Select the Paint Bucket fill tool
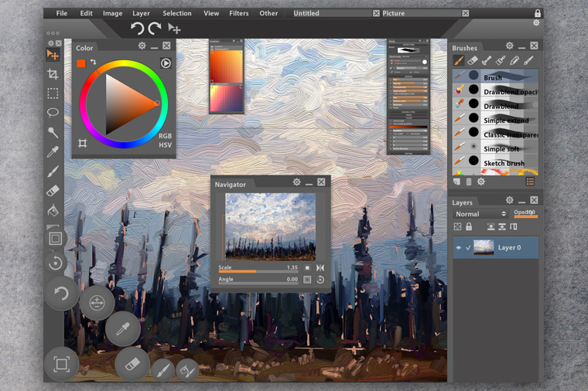The width and height of the screenshot is (588, 391). (53, 210)
